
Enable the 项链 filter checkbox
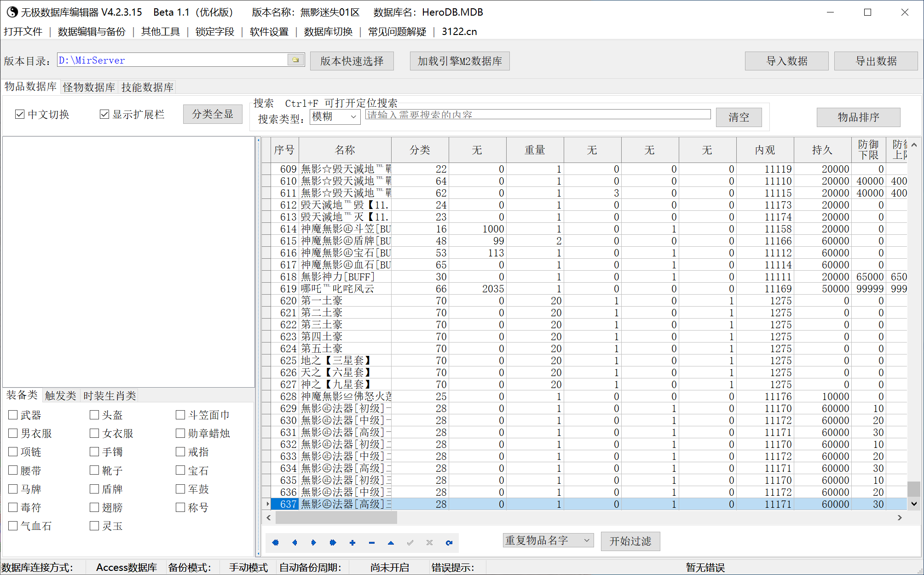[13, 452]
